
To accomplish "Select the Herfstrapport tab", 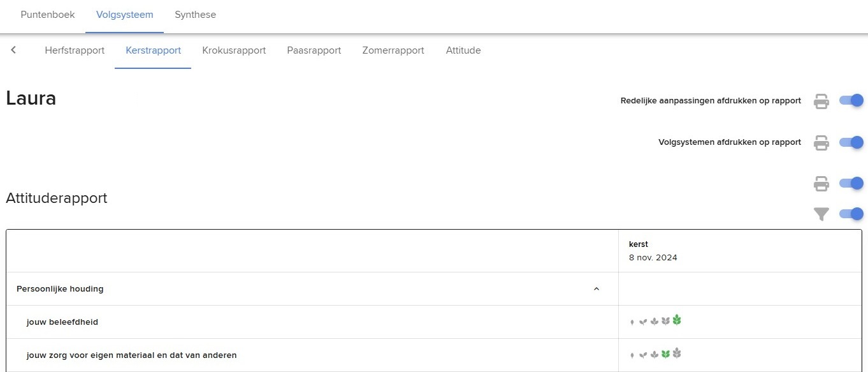I will (75, 50).
